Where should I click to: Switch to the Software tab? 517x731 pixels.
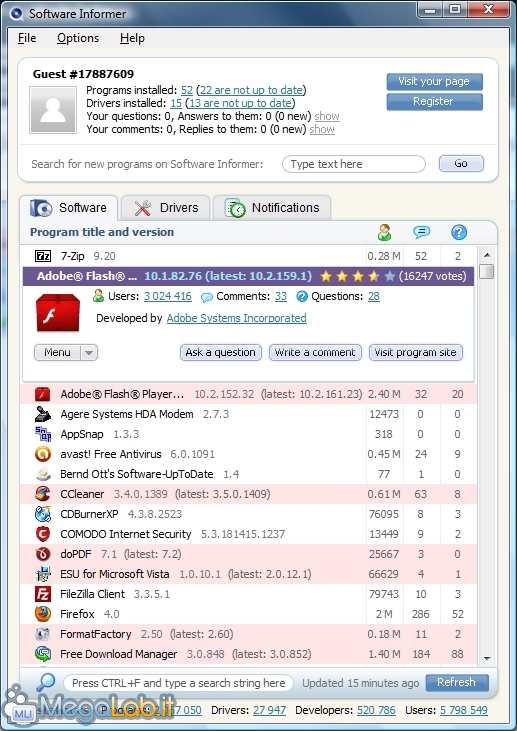pyautogui.click(x=69, y=208)
